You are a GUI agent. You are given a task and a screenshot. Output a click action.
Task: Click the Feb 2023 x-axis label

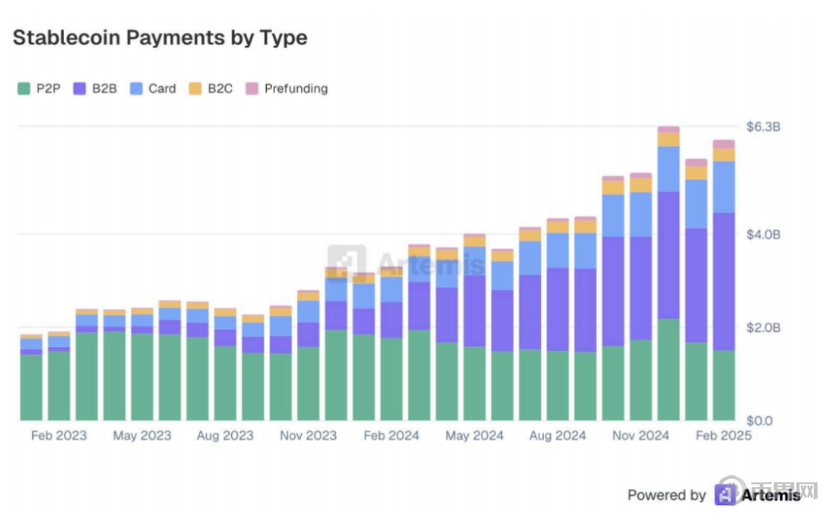click(59, 436)
